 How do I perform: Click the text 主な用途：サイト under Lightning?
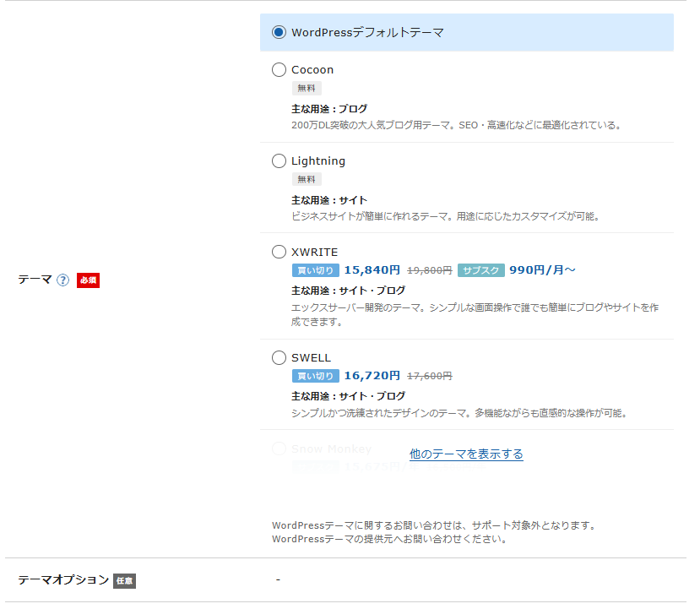pos(329,200)
